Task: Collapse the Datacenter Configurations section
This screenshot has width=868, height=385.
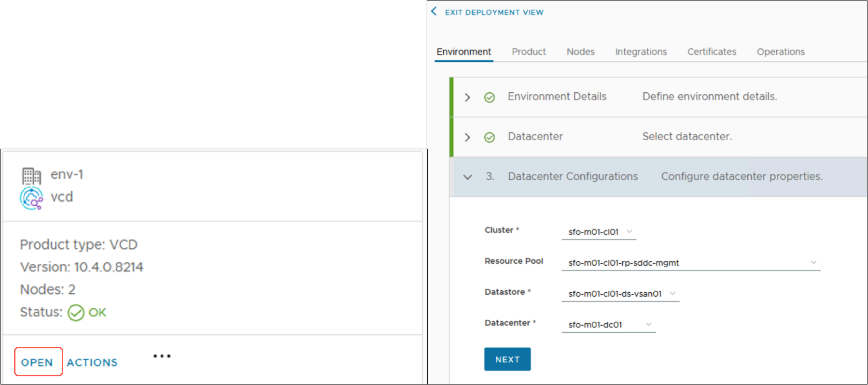Action: (467, 177)
